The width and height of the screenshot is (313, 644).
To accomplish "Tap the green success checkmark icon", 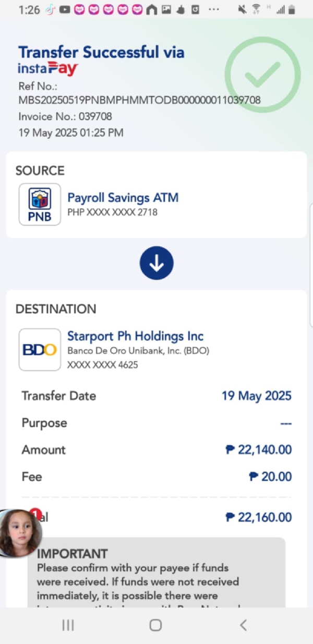I will pyautogui.click(x=262, y=75).
